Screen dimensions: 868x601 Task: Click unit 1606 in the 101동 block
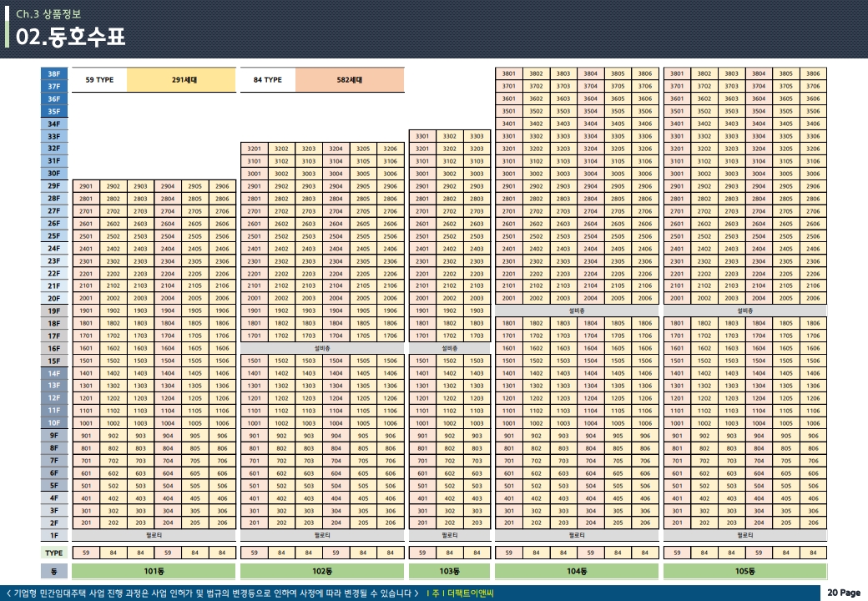[223, 349]
